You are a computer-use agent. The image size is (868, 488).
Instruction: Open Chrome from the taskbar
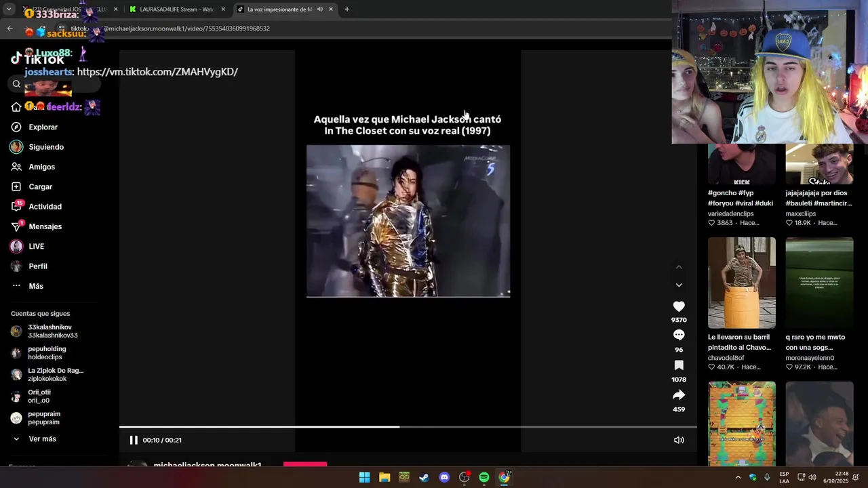[504, 477]
